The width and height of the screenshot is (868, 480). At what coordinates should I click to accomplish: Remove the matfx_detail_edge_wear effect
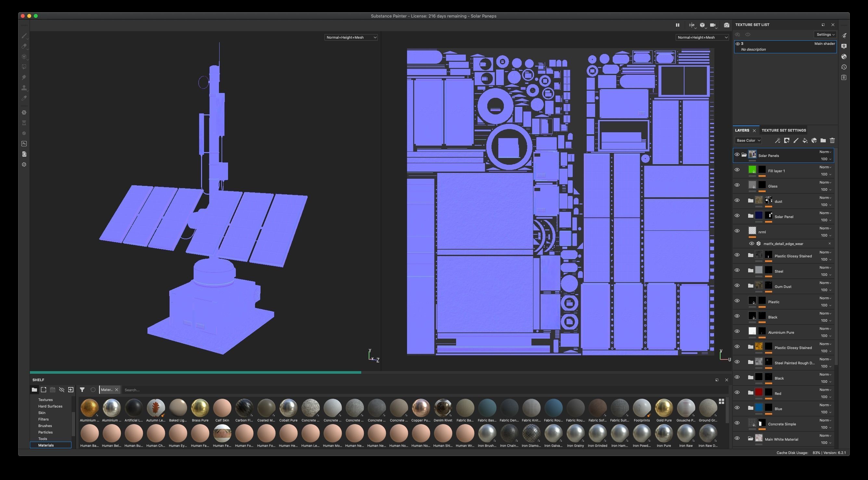[830, 243]
